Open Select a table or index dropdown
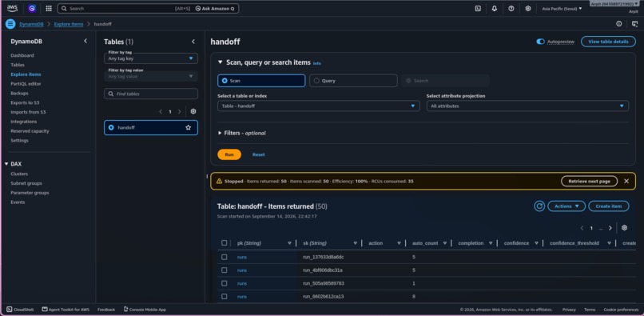644x316 pixels. pyautogui.click(x=319, y=106)
